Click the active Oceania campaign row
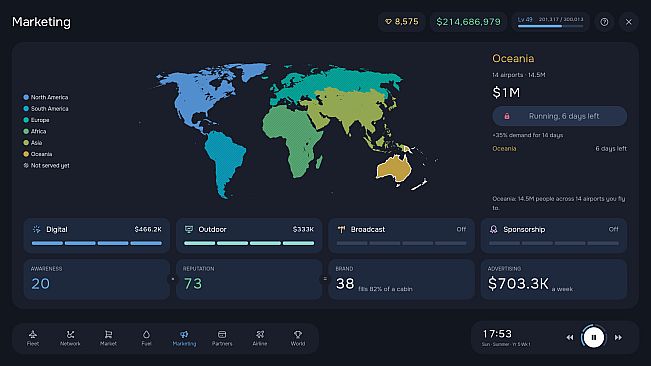 pyautogui.click(x=559, y=149)
